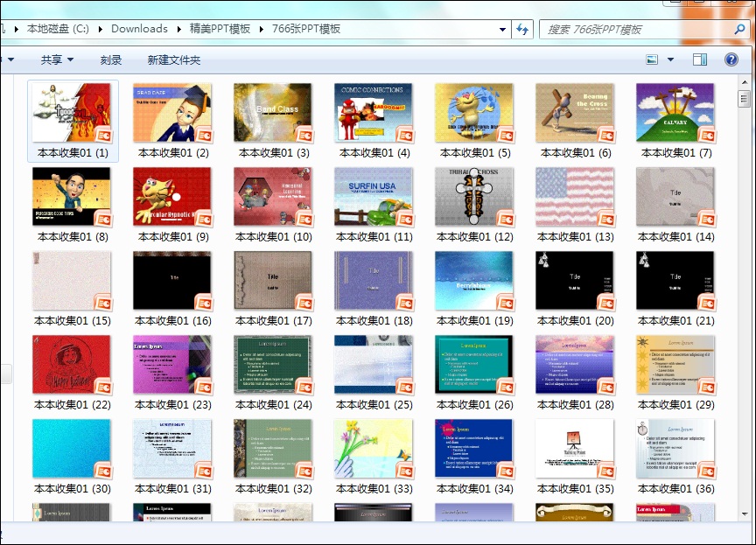The image size is (756, 545).
Task: Toggle the preview pane button
Action: point(699,59)
